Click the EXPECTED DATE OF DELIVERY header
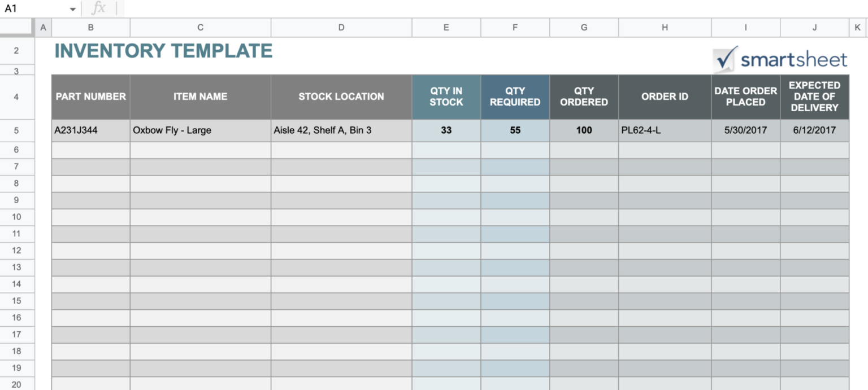 [814, 97]
